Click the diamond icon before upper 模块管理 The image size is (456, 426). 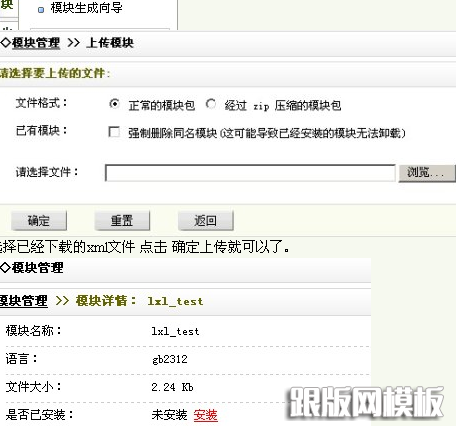coord(6,43)
